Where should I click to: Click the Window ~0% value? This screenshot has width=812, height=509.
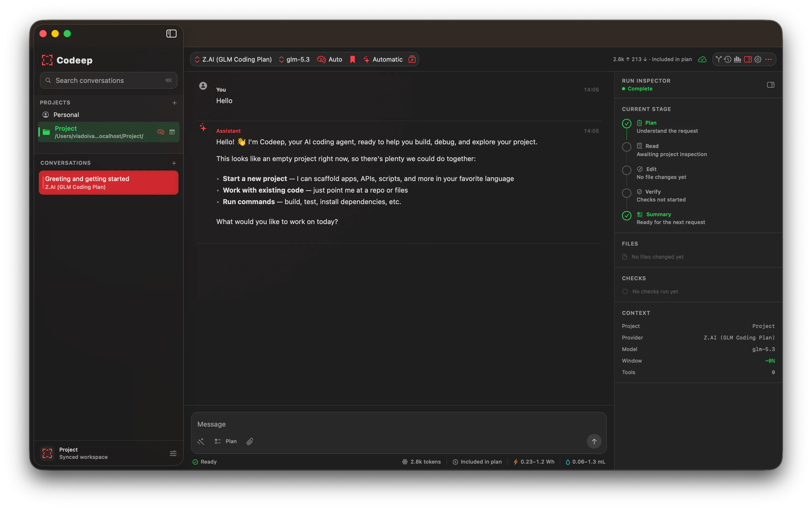tap(770, 361)
